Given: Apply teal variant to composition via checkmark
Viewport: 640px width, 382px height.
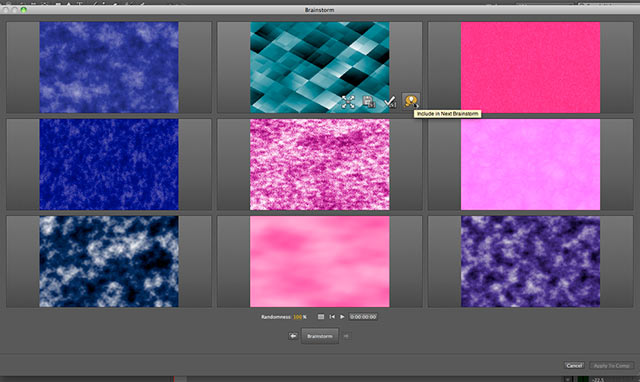Looking at the screenshot, I should point(390,102).
